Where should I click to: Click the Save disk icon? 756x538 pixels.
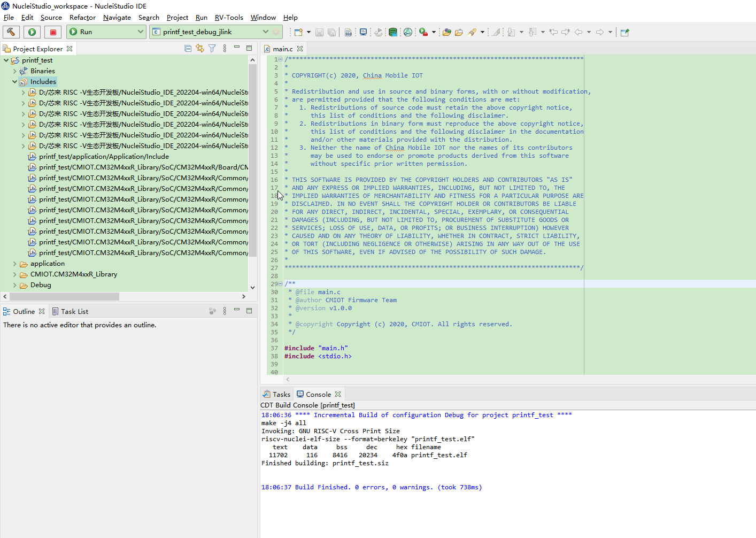319,32
